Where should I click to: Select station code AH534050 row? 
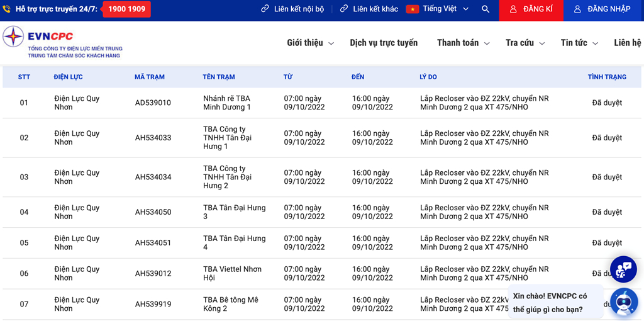click(322, 212)
